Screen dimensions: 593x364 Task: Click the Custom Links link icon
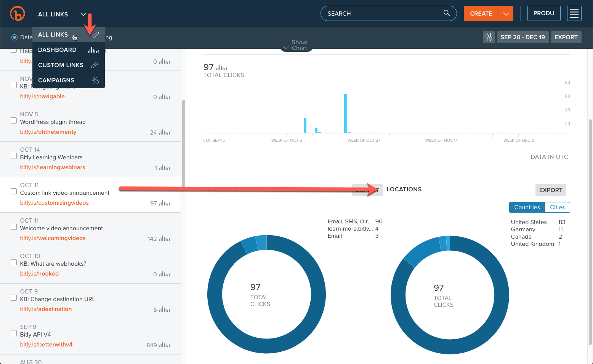(95, 65)
